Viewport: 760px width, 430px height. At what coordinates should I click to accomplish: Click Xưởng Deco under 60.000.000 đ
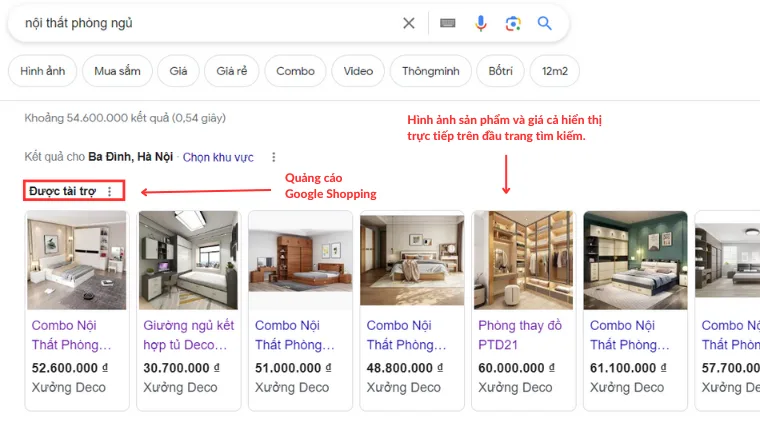tap(515, 387)
